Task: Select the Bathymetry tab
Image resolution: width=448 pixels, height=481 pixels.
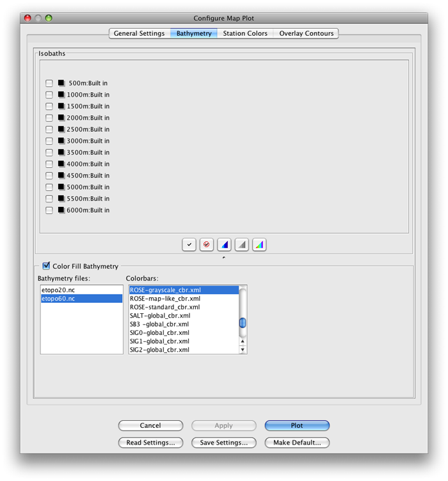Action: [194, 33]
